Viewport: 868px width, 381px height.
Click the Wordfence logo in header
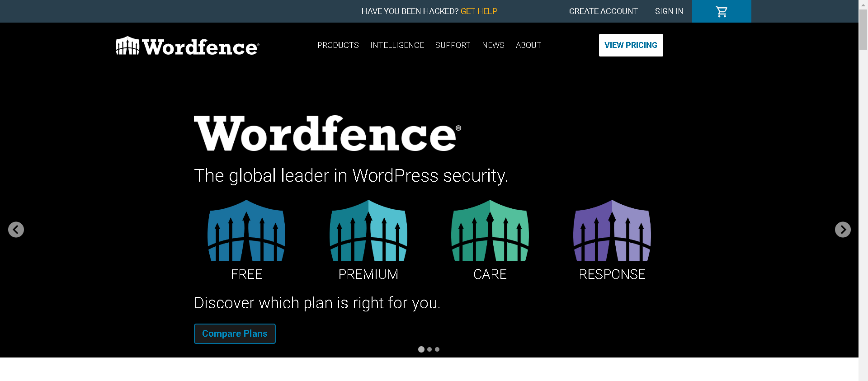pos(187,46)
